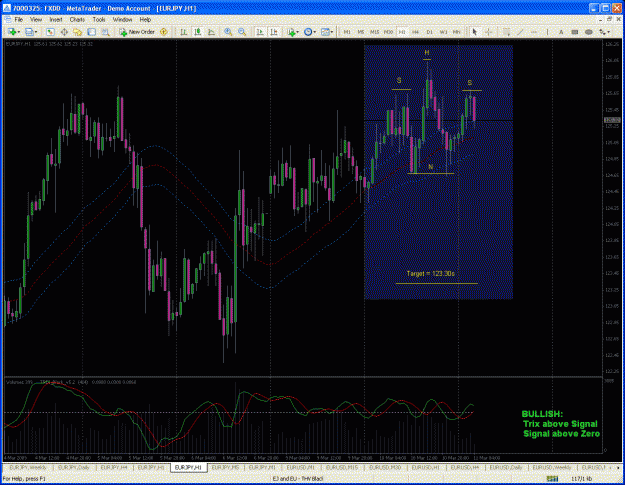Set timeframe to D1
The width and height of the screenshot is (625, 485).
[x=429, y=32]
